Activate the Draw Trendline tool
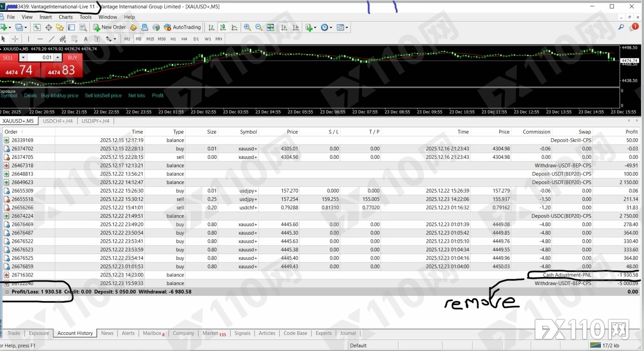 [51, 39]
